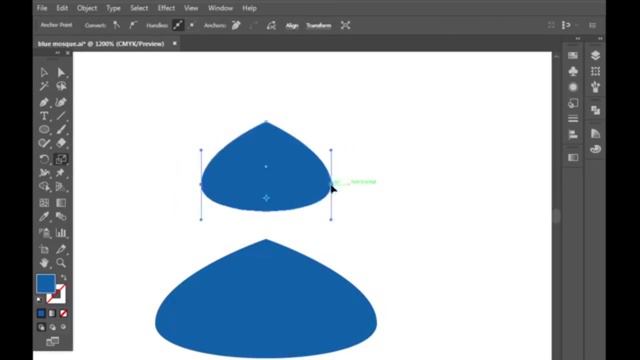640x360 pixels.
Task: Open the Effect menu
Action: [166, 8]
